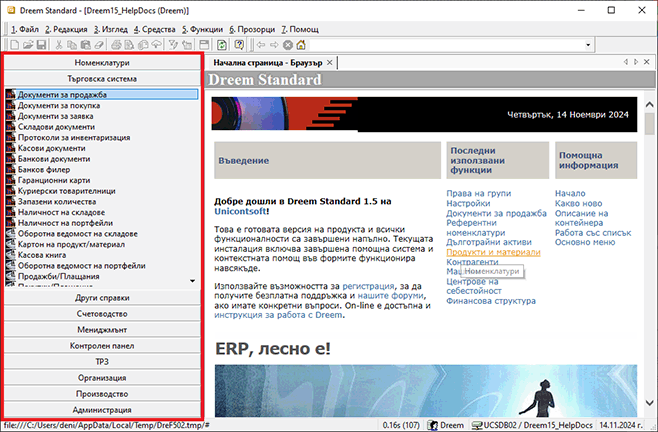Open the Финансова структура link

[491, 301]
